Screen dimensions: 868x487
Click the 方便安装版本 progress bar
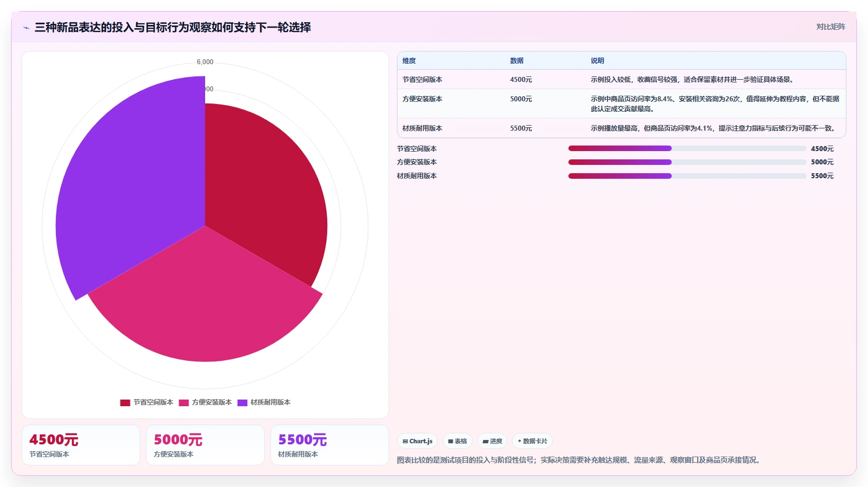(687, 162)
